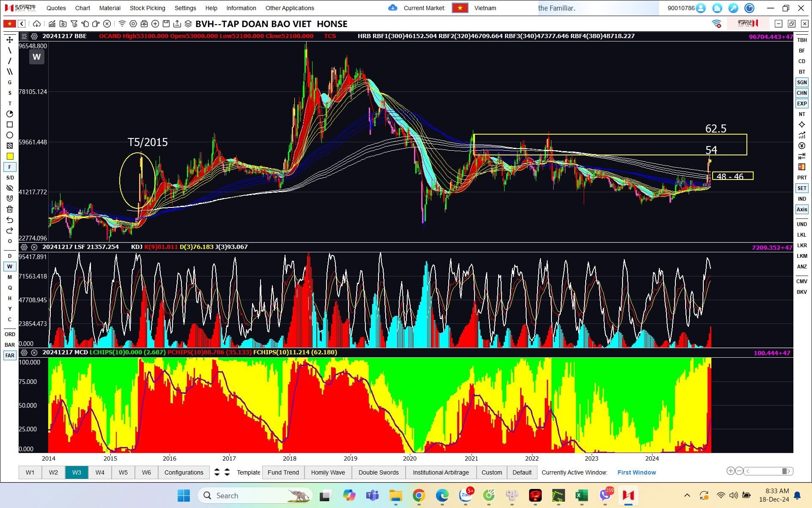Click the wifi signal toolbar icon
The width and height of the screenshot is (812, 508).
point(122,24)
